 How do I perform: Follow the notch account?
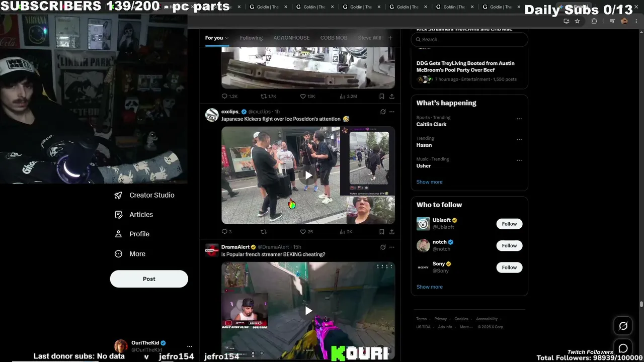coord(509,245)
